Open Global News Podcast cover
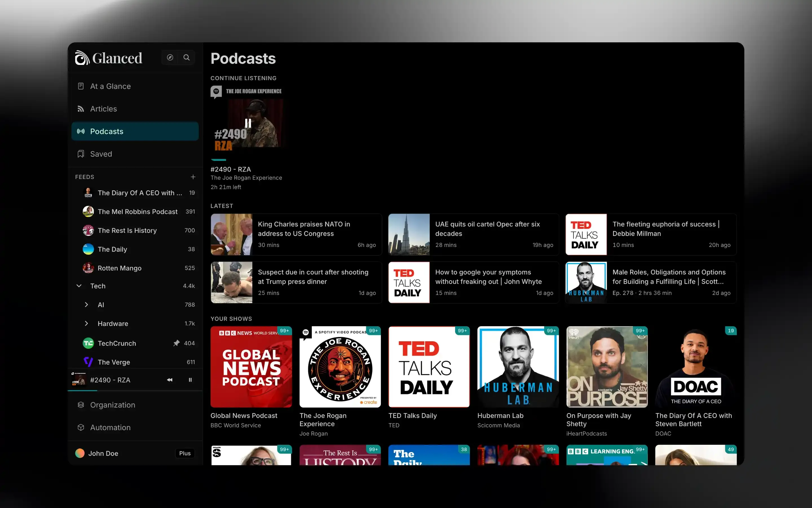 (251, 367)
